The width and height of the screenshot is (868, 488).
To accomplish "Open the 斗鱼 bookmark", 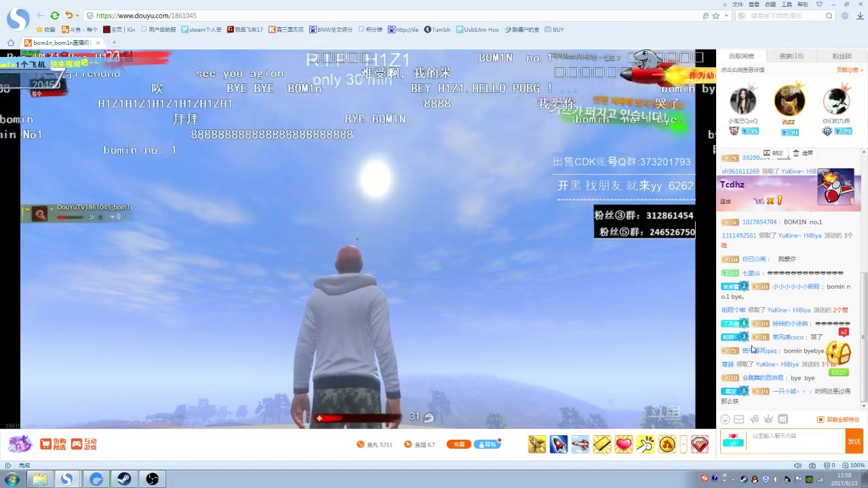I will pyautogui.click(x=79, y=30).
